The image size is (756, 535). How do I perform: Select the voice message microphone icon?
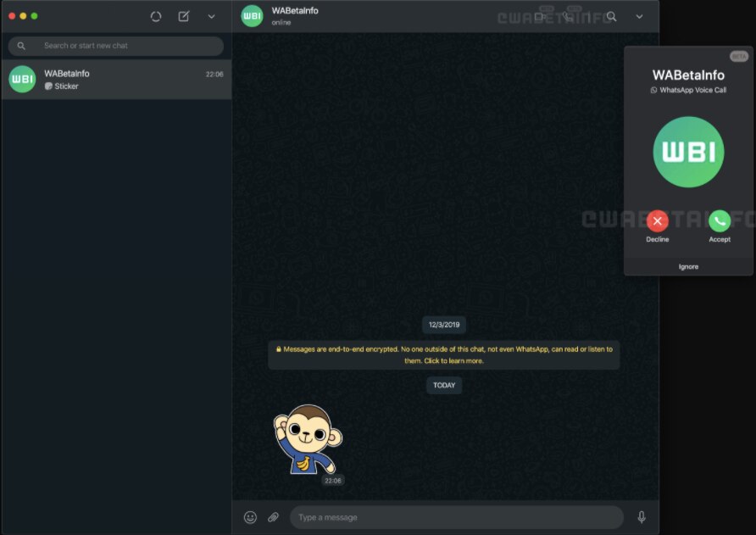tap(642, 516)
